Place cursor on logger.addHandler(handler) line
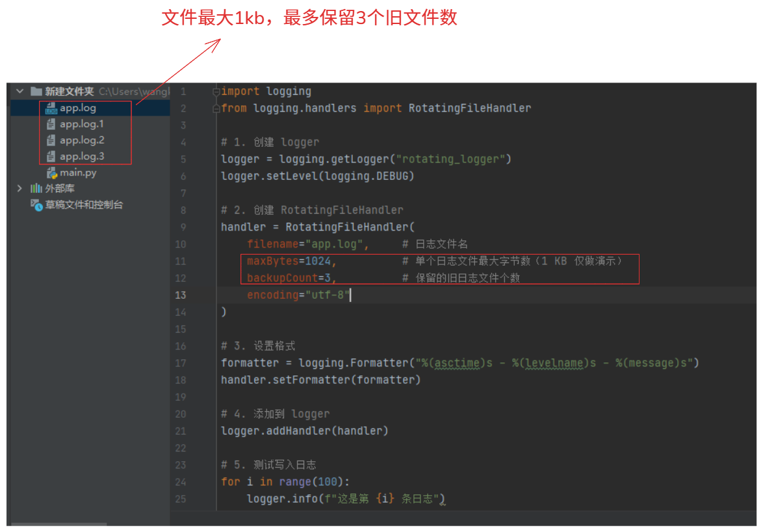This screenshot has height=532, width=763. (304, 431)
